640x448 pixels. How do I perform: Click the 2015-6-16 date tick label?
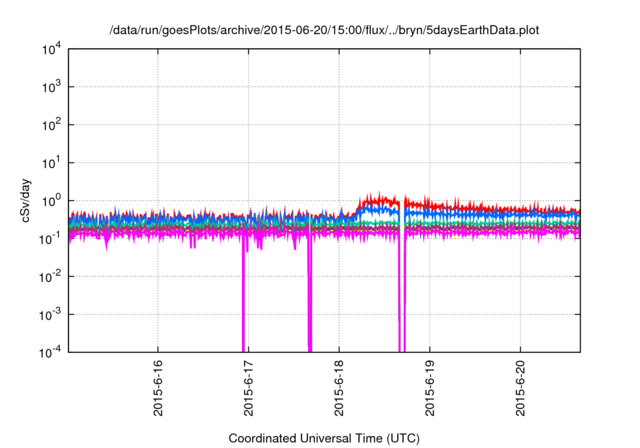coord(158,388)
